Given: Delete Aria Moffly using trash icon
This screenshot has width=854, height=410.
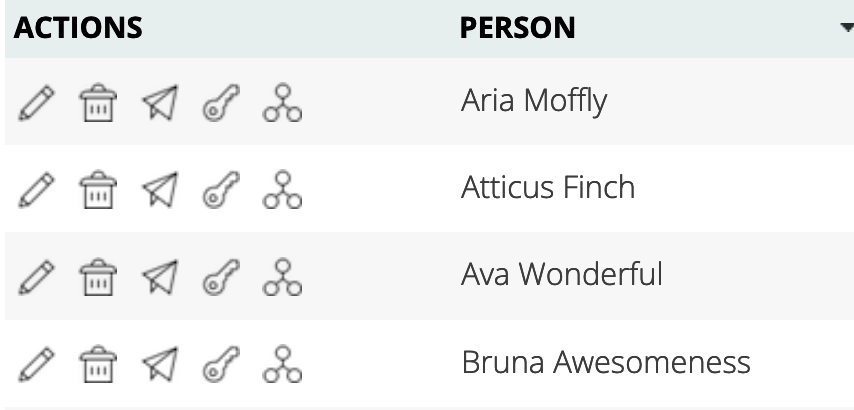Looking at the screenshot, I should pos(97,102).
